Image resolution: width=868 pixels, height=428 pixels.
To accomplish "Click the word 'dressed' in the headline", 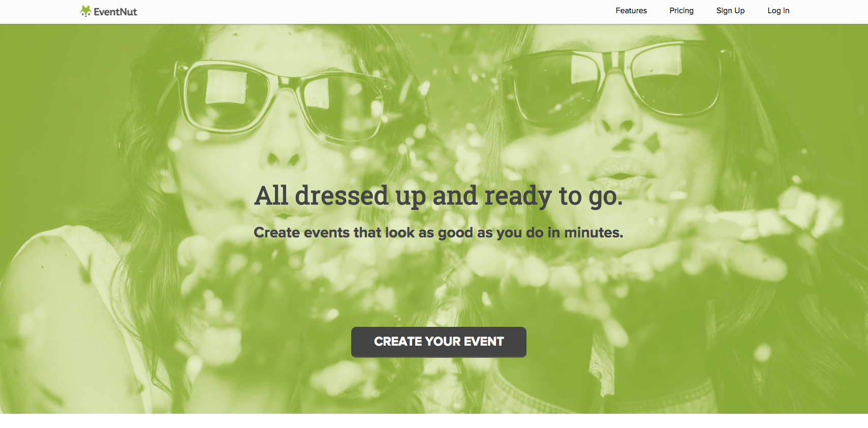I will (x=342, y=195).
